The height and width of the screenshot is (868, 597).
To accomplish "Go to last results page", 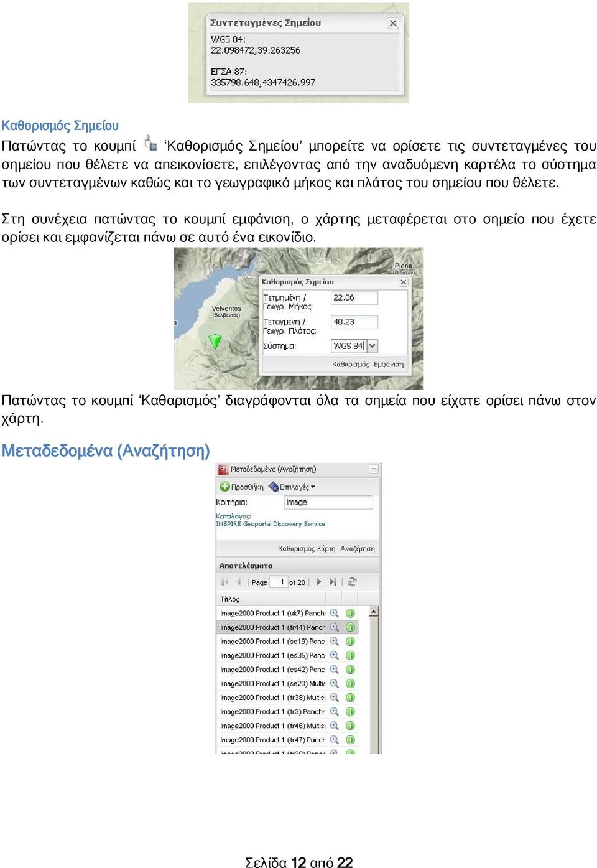I will [x=333, y=582].
